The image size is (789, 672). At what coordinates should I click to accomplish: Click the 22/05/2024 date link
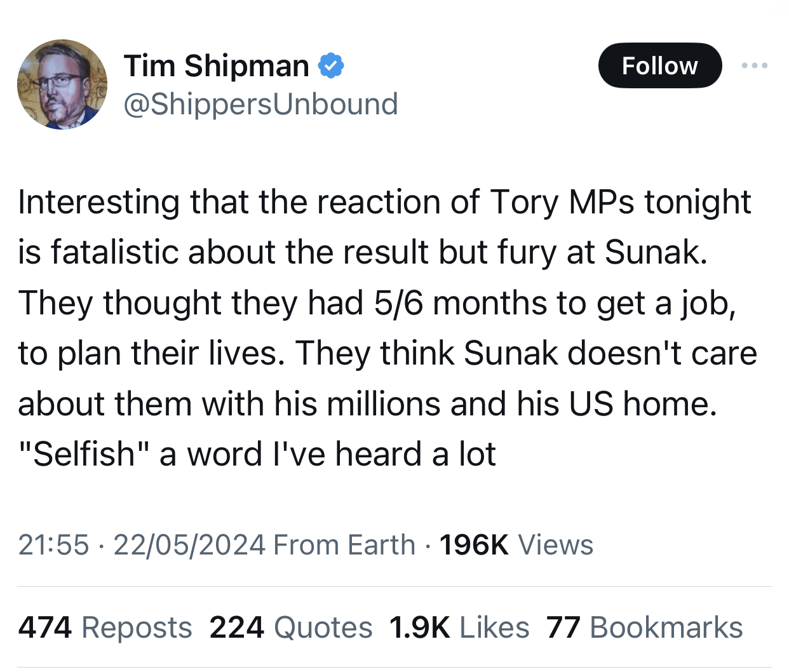click(189, 545)
